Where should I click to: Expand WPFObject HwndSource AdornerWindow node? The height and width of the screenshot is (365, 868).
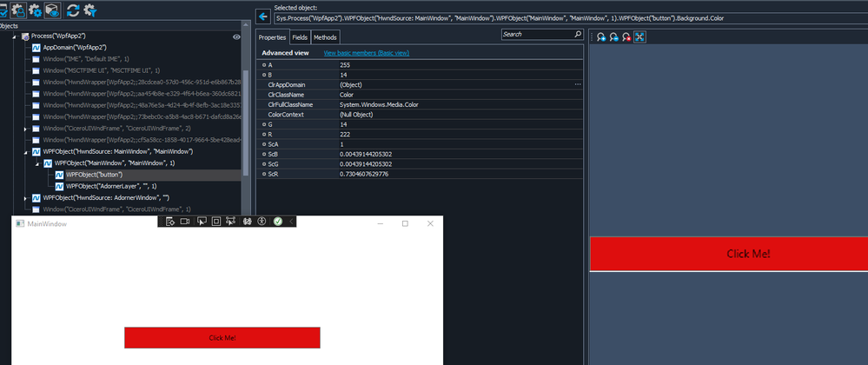[x=25, y=197]
